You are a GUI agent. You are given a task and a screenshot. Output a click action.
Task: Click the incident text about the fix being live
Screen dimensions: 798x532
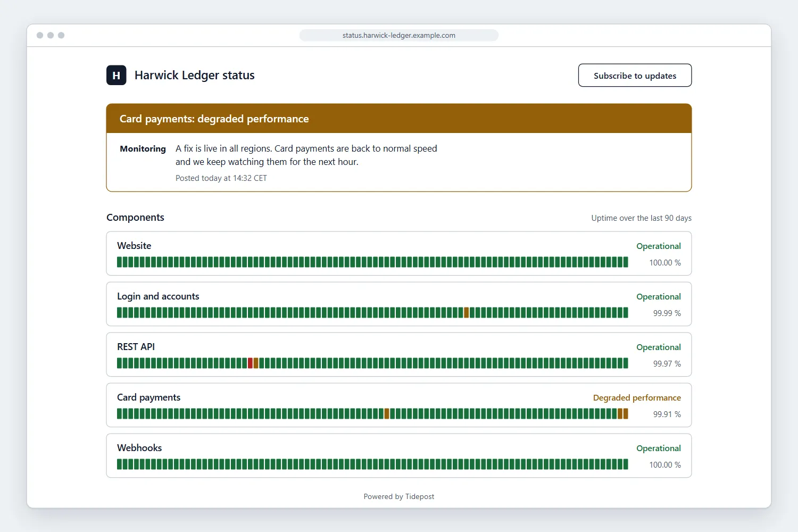(306, 155)
